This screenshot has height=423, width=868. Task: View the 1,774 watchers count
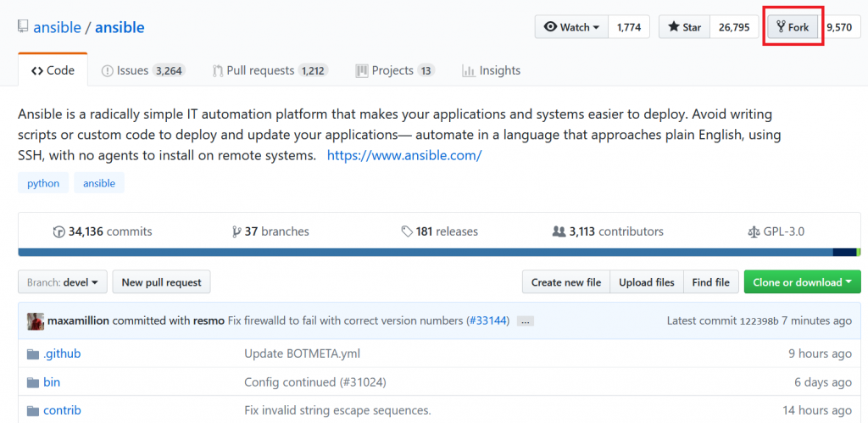tap(629, 27)
